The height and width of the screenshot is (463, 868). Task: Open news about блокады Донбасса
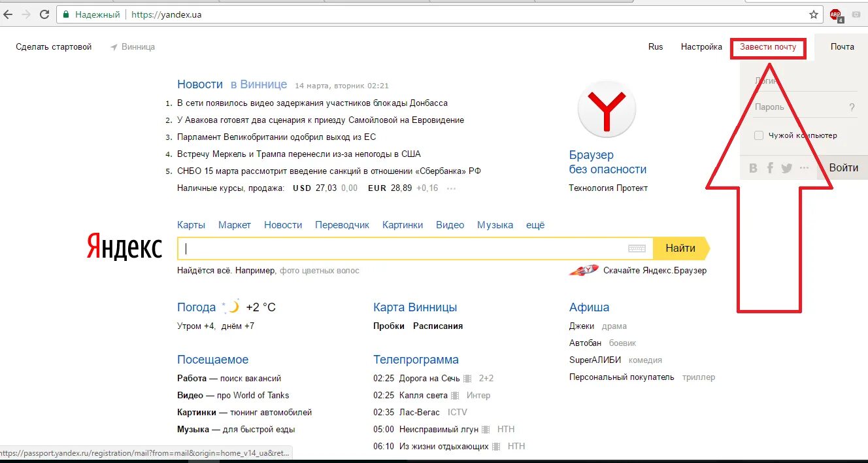[x=312, y=103]
